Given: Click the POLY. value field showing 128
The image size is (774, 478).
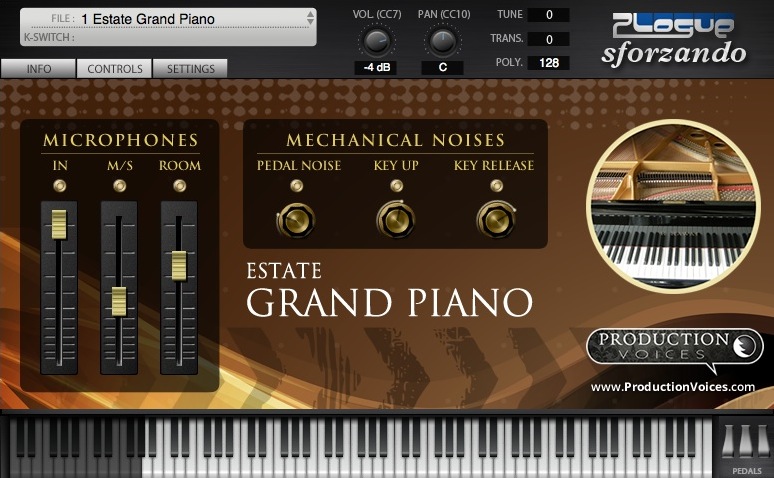Looking at the screenshot, I should (548, 63).
